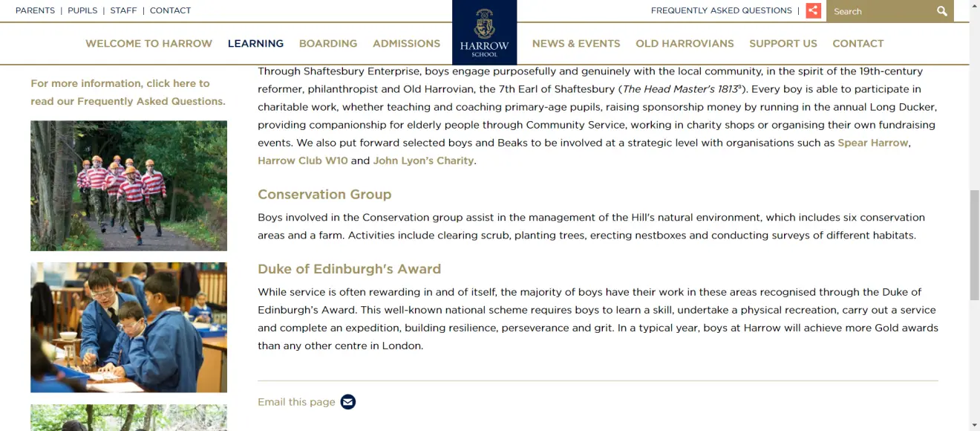Viewport: 980px width, 431px height.
Task: Follow the sidebar 'For more information, click here' link
Action: pos(128,92)
